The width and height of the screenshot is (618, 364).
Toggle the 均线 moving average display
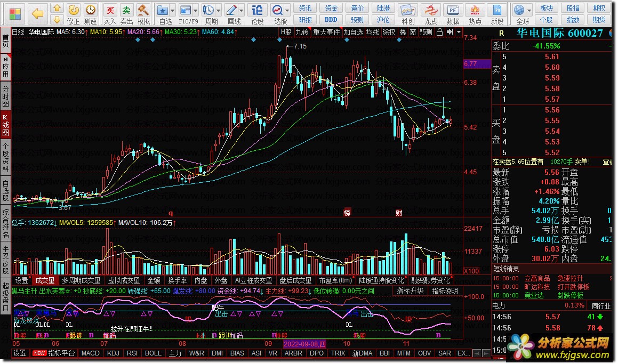tap(373, 33)
